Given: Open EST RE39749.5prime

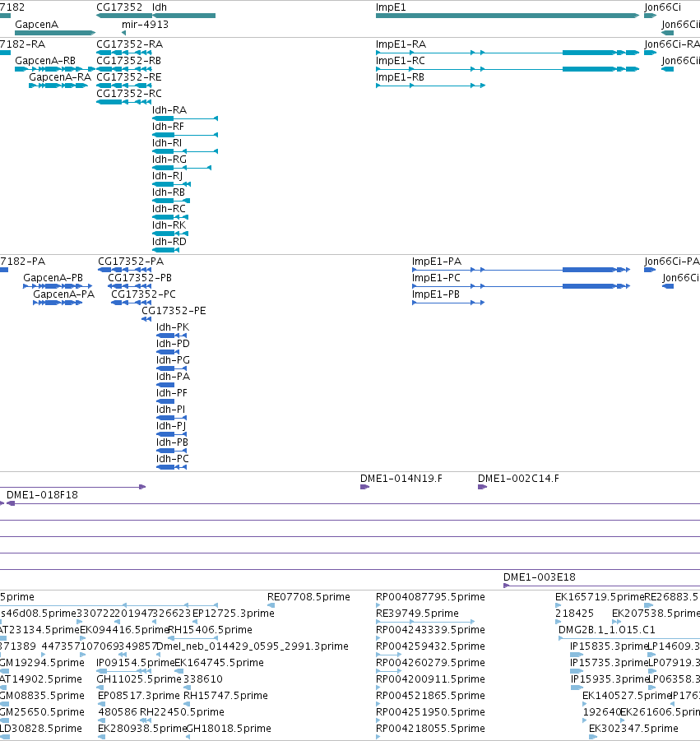Looking at the screenshot, I should click(x=417, y=614).
